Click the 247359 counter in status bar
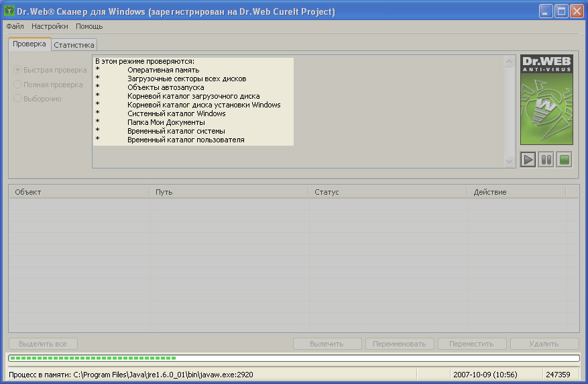This screenshot has width=588, height=384. coord(558,375)
